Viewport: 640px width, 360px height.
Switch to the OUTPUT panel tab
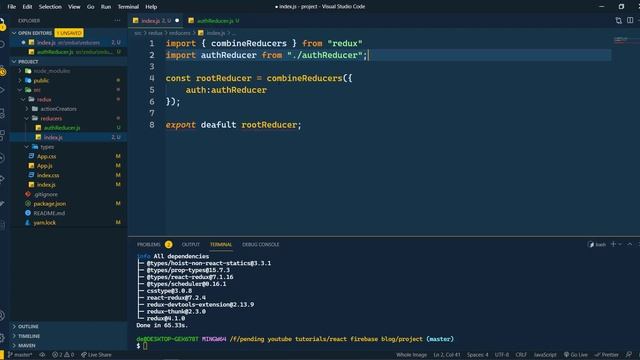point(191,244)
